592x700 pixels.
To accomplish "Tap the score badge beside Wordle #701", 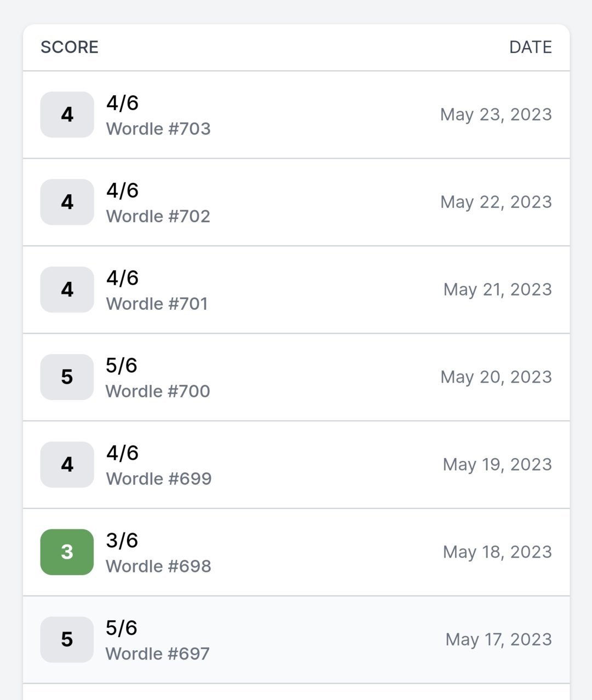I will [x=67, y=290].
